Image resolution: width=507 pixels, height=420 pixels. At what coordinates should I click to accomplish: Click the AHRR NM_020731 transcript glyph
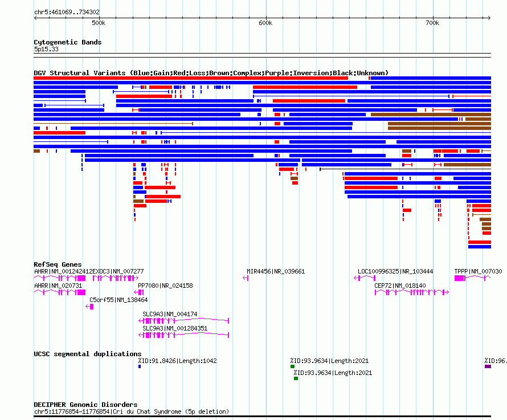60,292
